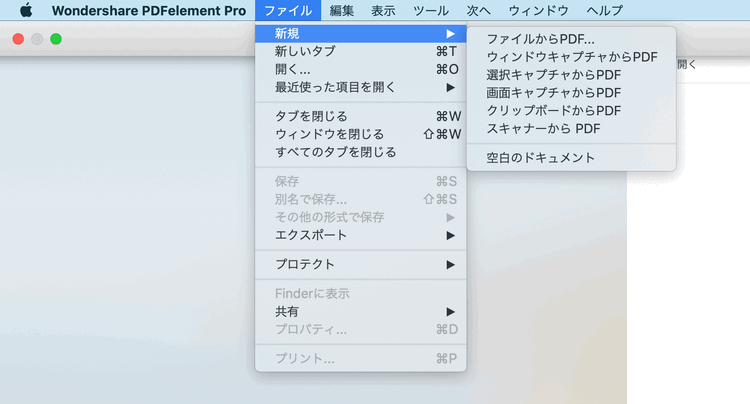Image resolution: width=750 pixels, height=404 pixels.
Task: Click the green fullscreen window button
Action: click(56, 39)
